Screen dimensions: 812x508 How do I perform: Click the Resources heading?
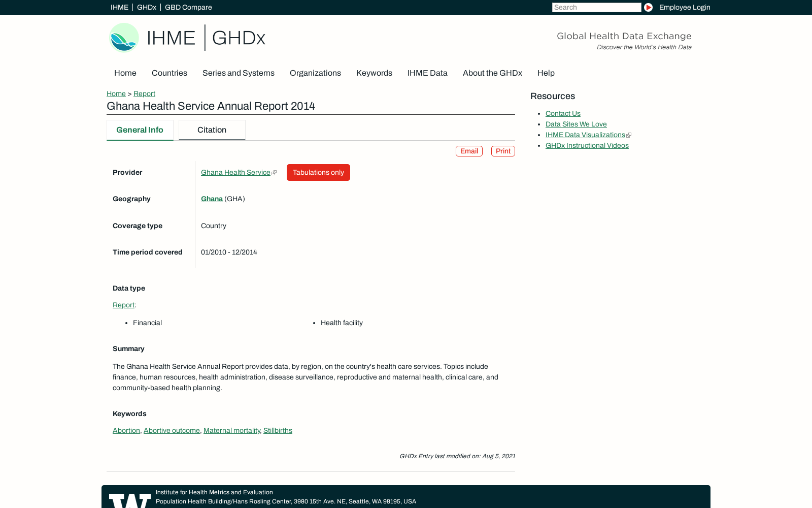pos(553,96)
